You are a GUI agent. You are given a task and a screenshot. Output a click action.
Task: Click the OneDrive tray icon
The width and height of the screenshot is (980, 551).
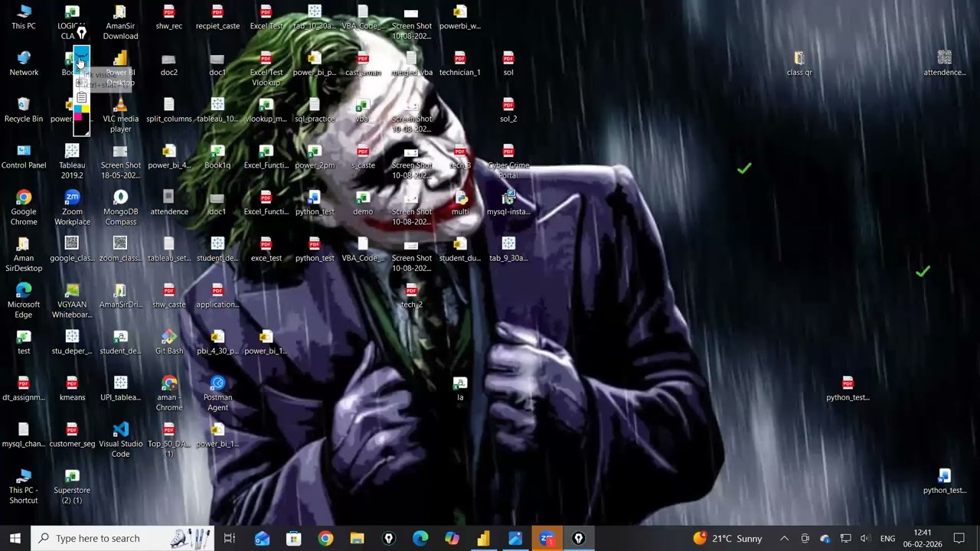point(825,538)
